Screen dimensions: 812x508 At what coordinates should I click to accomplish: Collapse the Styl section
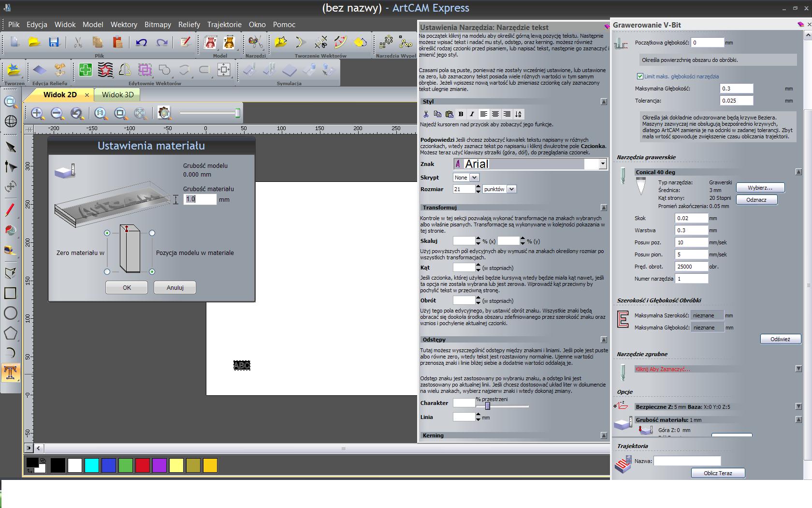(x=604, y=102)
